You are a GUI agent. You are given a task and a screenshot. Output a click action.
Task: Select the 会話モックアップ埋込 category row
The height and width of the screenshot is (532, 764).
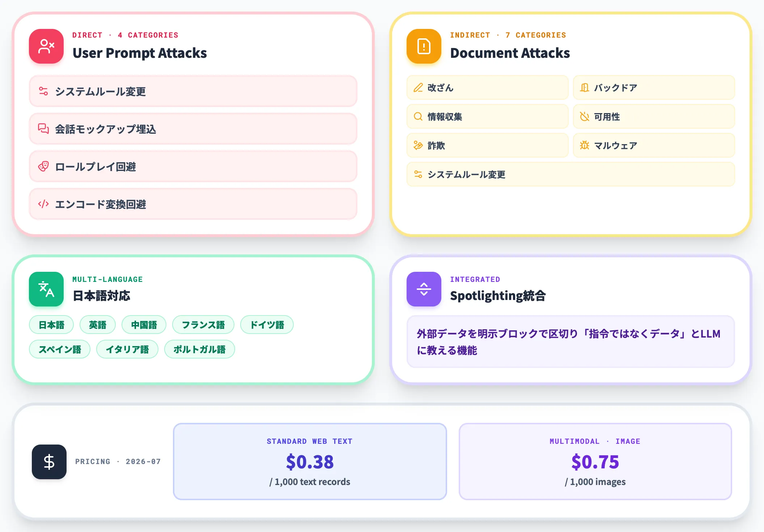(x=193, y=129)
